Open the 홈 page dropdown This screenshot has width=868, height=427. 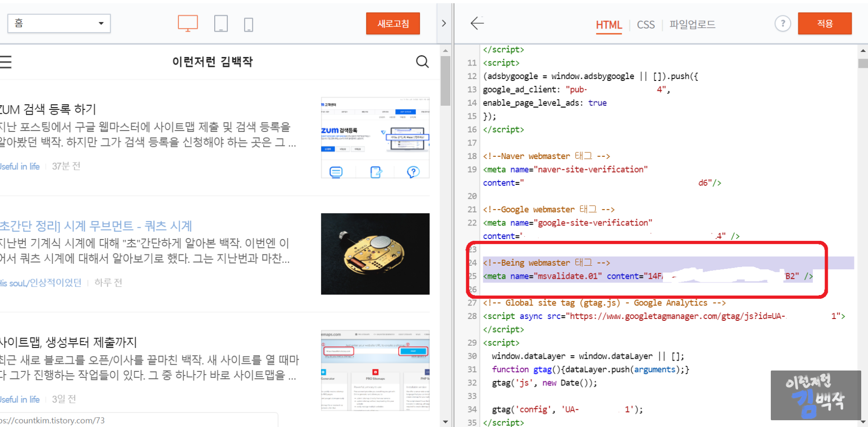[x=59, y=23]
